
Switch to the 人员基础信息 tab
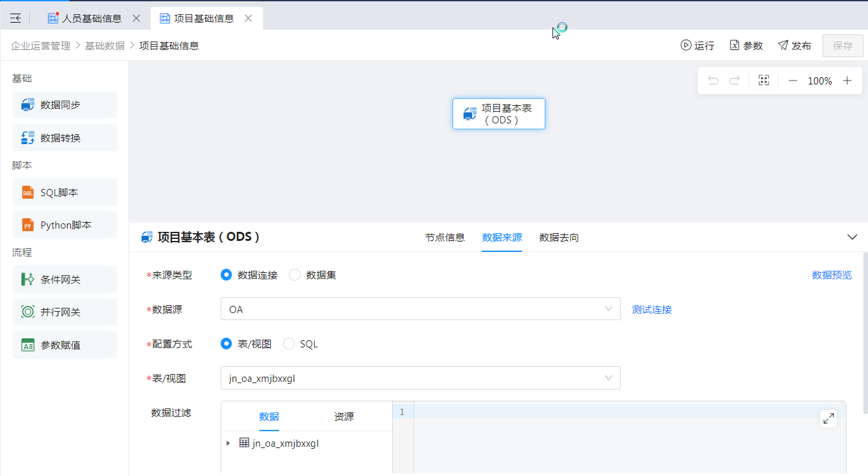[92, 18]
